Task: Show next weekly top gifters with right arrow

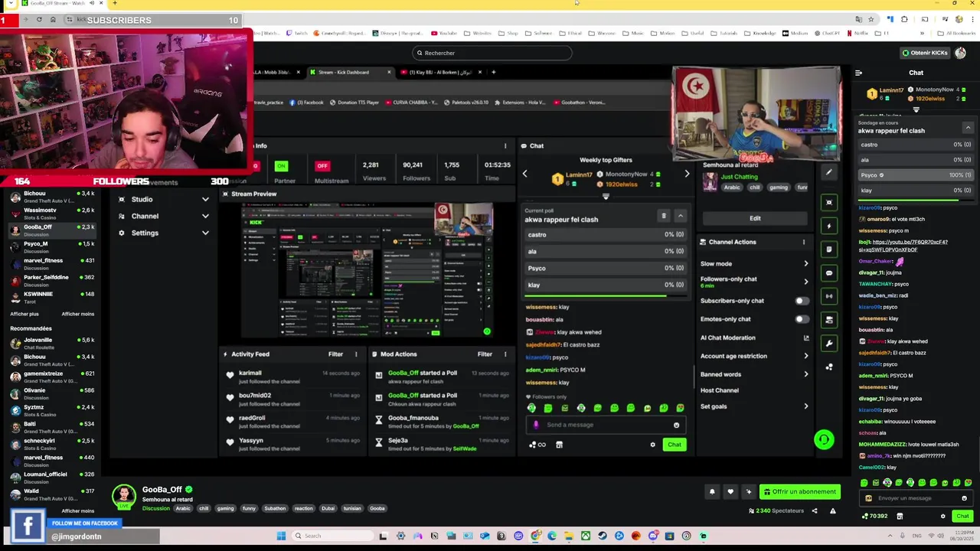Action: point(687,174)
